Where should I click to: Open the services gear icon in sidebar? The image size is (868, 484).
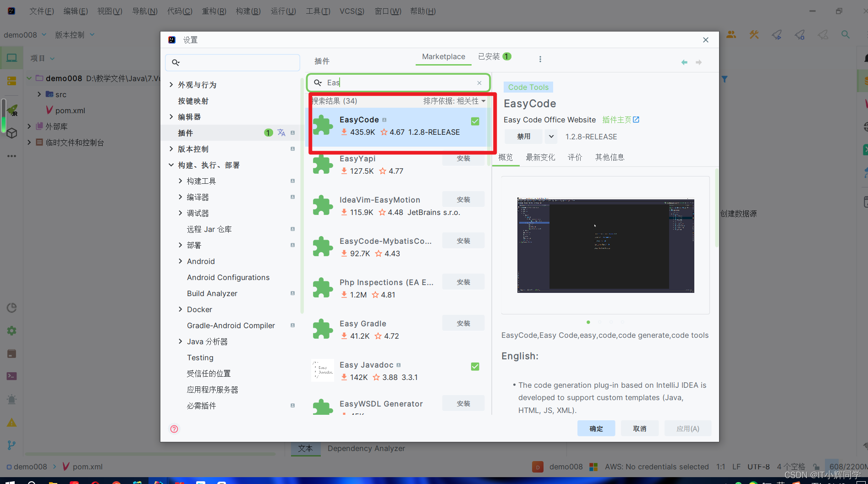click(x=11, y=330)
